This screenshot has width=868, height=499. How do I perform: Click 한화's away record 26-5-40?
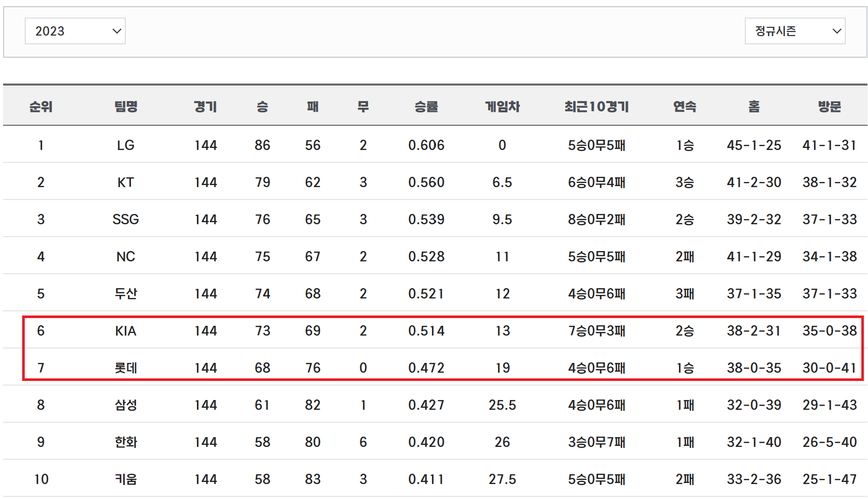pyautogui.click(x=830, y=442)
